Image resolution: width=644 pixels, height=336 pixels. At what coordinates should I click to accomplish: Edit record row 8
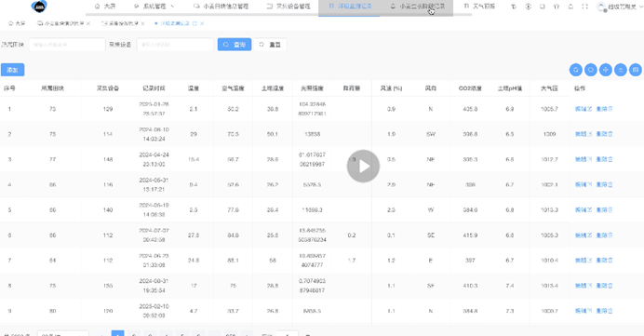[584, 286]
